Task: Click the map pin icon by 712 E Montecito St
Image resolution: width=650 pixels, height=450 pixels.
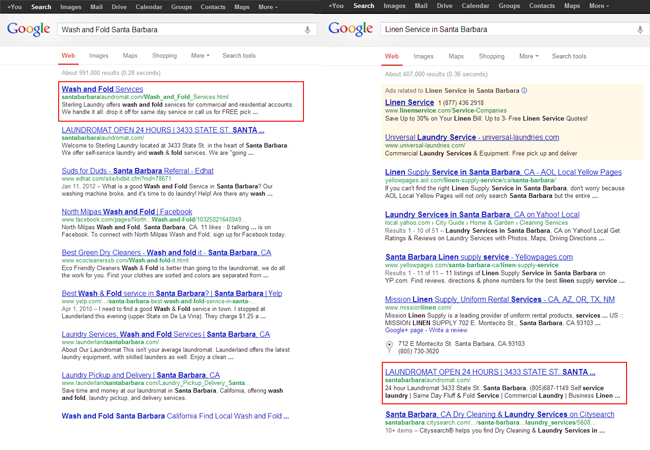Action: point(389,346)
